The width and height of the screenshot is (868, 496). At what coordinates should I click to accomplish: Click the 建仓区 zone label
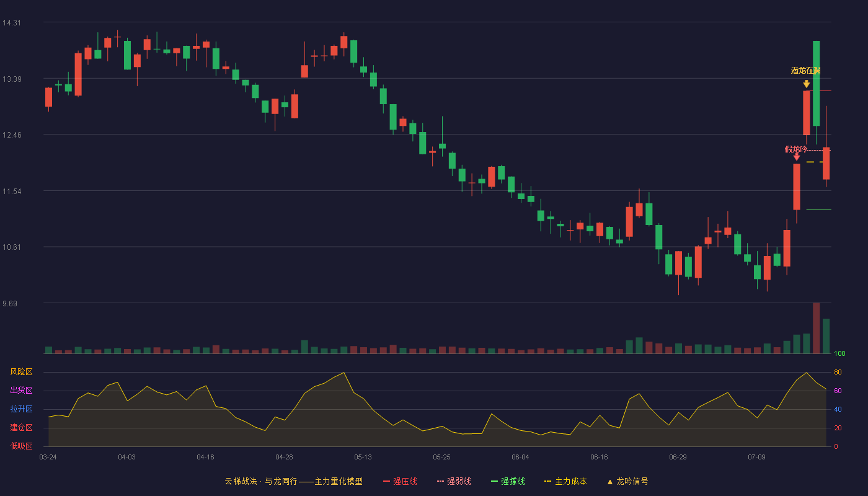pos(21,428)
